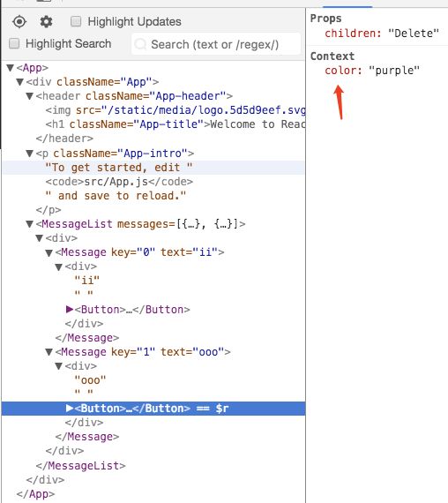Collapse Message key 0 node arrow
The height and width of the screenshot is (503, 448).
click(49, 252)
